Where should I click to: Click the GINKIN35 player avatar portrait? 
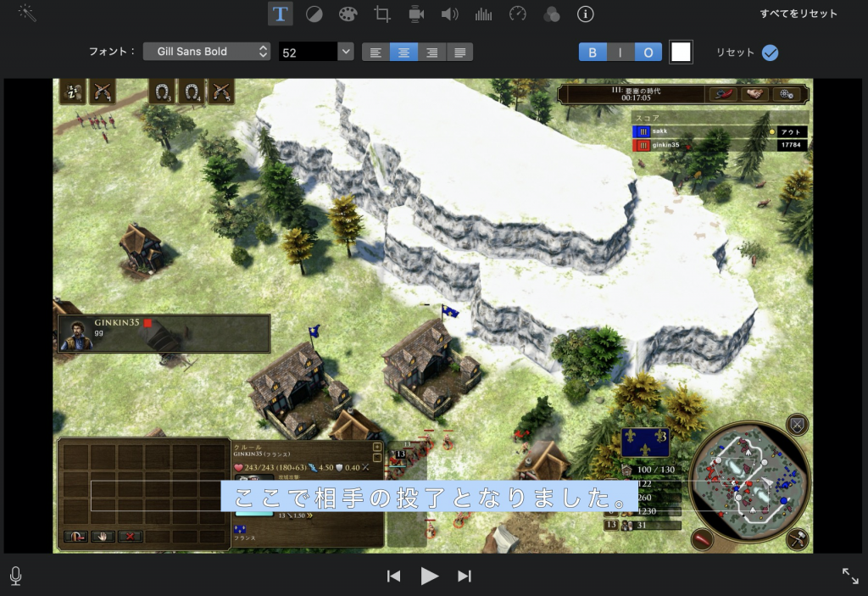76,334
